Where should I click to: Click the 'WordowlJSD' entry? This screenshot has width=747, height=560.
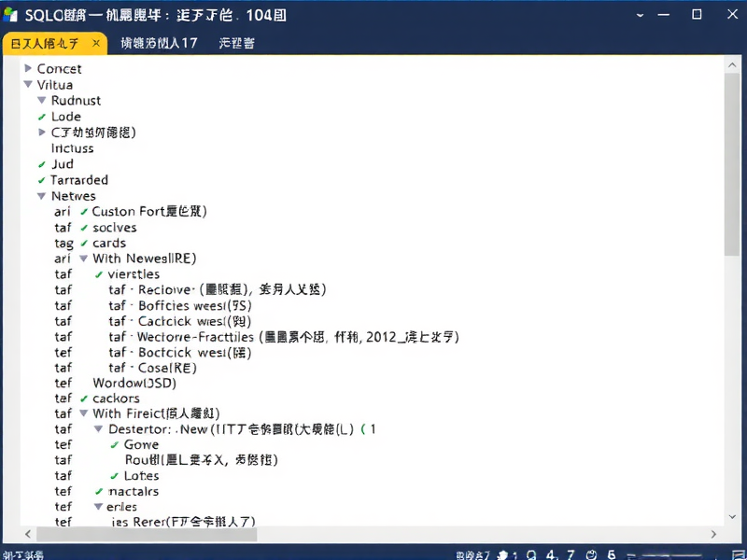[x=133, y=383]
